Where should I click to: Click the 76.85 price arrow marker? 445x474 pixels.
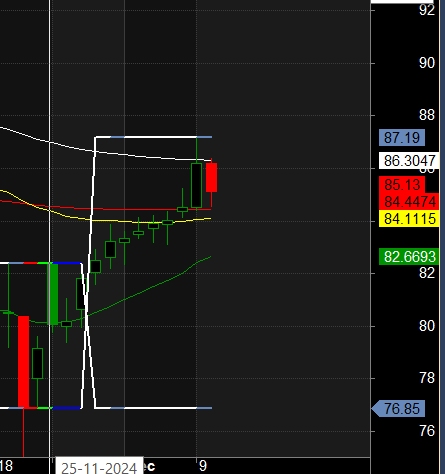point(398,409)
